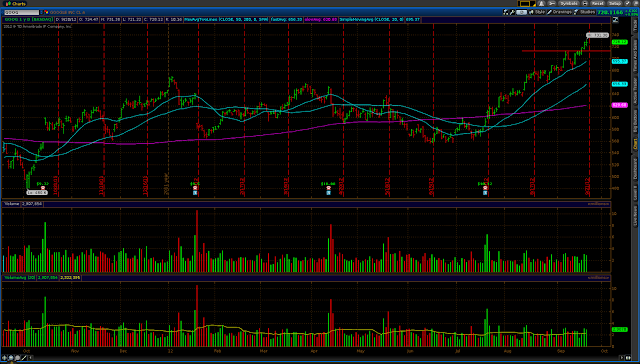The image size is (640, 364).
Task: Click the wrench chart settings icon
Action: tap(512, 12)
